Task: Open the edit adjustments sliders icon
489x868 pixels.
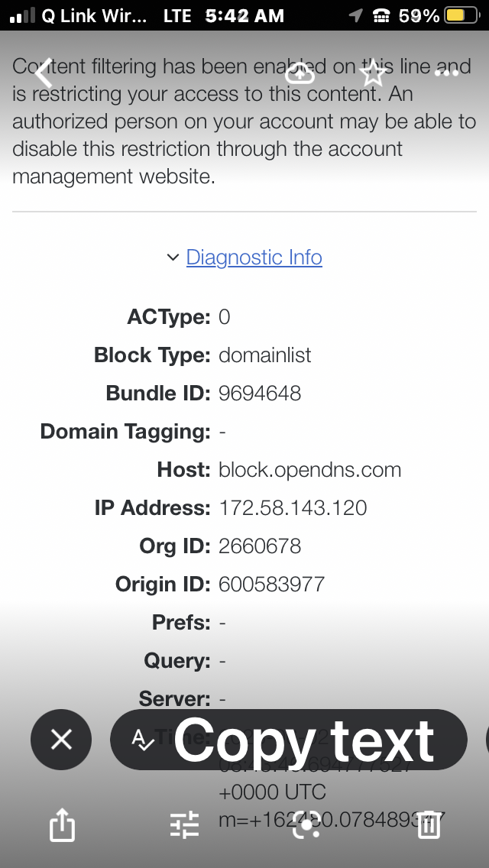Action: tap(184, 825)
